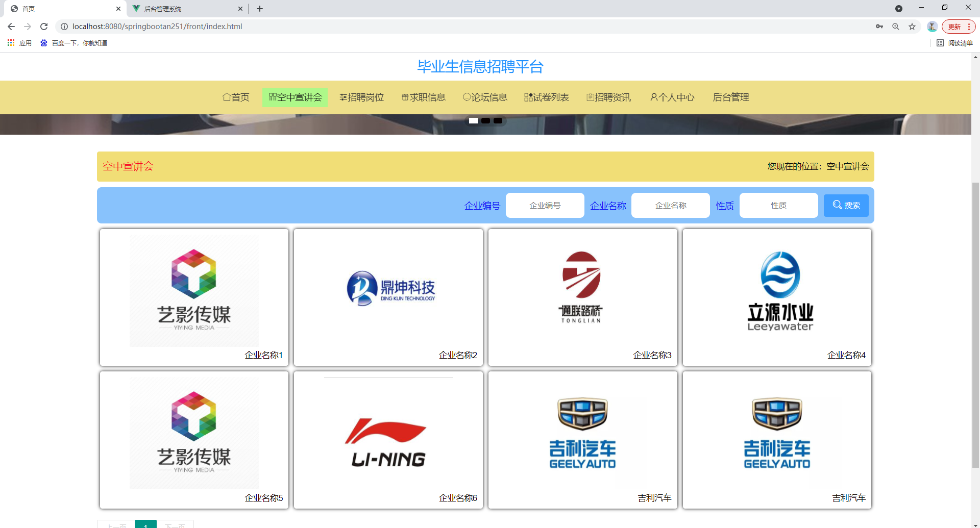Click the 更新 browser update button
This screenshot has width=980, height=528.
click(x=954, y=27)
